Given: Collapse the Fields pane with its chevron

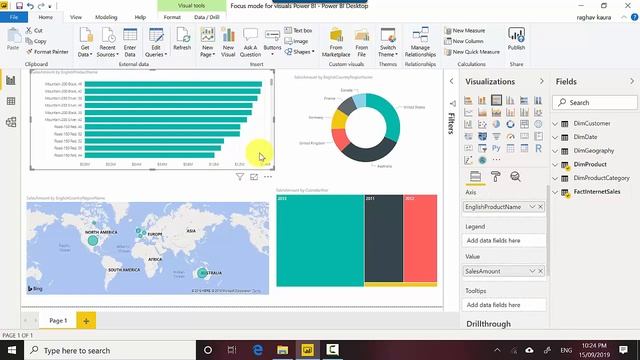Looking at the screenshot, I should [x=632, y=81].
